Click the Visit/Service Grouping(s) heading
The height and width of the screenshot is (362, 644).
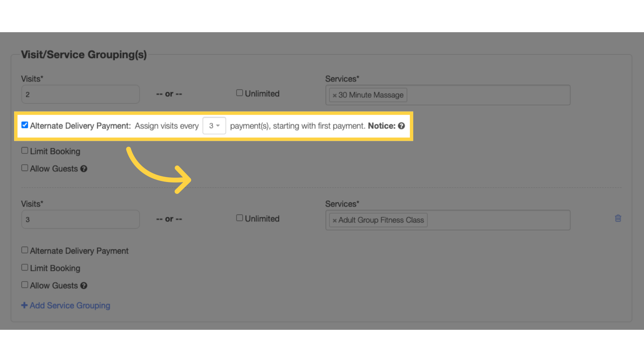pos(84,55)
